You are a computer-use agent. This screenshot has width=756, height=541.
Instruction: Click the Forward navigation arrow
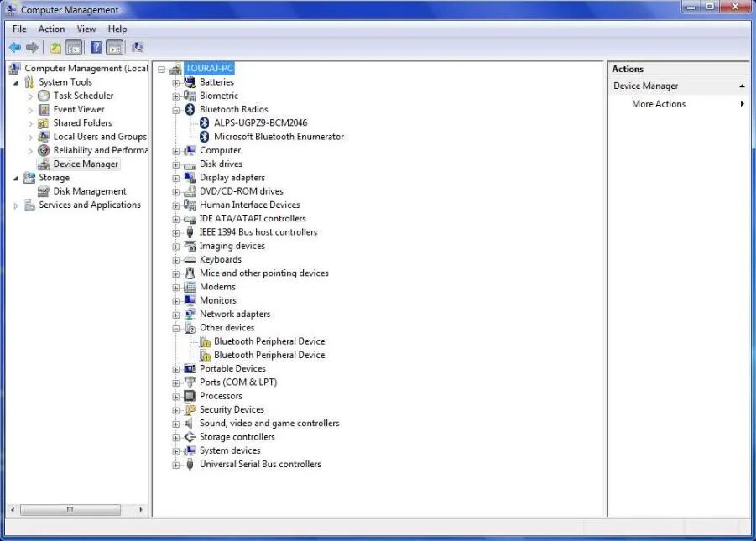[32, 47]
